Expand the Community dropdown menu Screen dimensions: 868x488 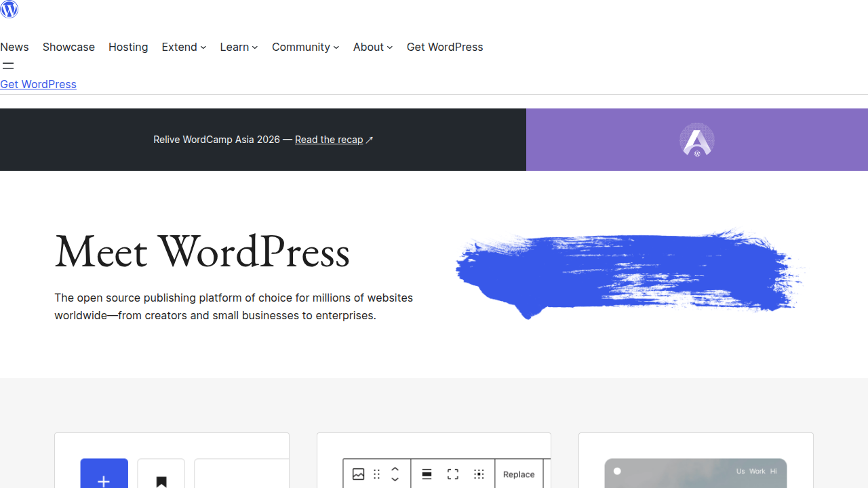[x=305, y=47]
